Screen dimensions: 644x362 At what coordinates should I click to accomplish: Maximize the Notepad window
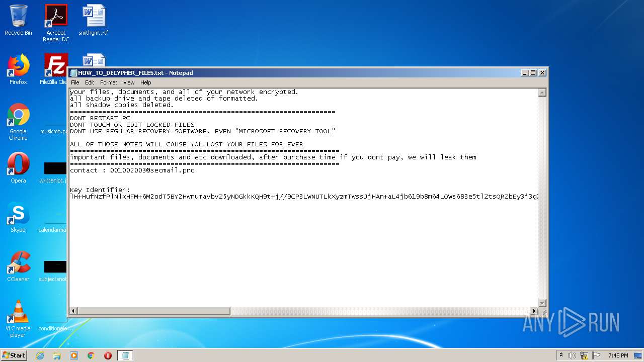pos(533,73)
